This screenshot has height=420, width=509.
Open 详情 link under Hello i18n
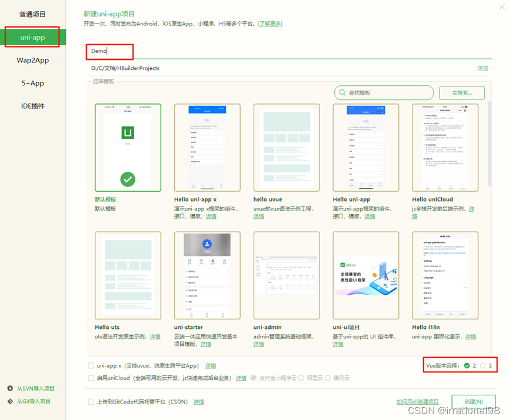click(471, 336)
